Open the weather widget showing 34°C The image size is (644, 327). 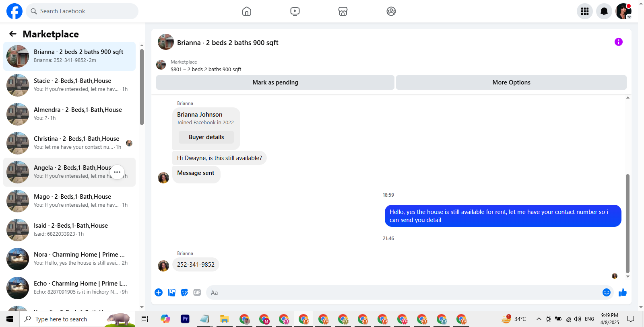(514, 319)
